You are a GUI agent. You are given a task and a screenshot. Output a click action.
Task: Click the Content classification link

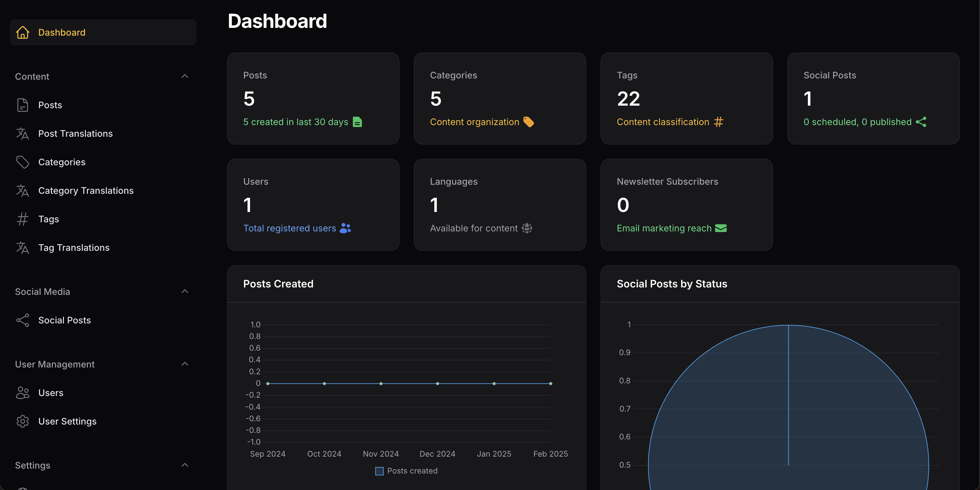coord(663,122)
